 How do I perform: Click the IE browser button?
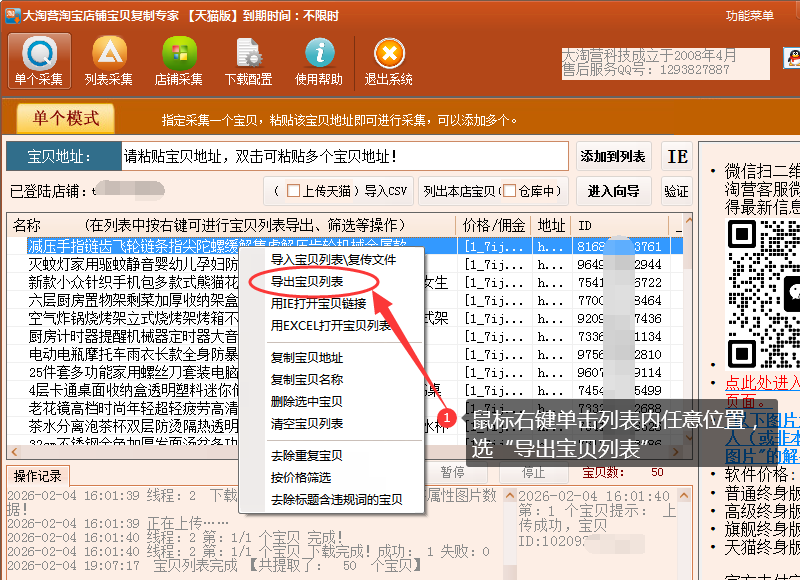point(677,157)
